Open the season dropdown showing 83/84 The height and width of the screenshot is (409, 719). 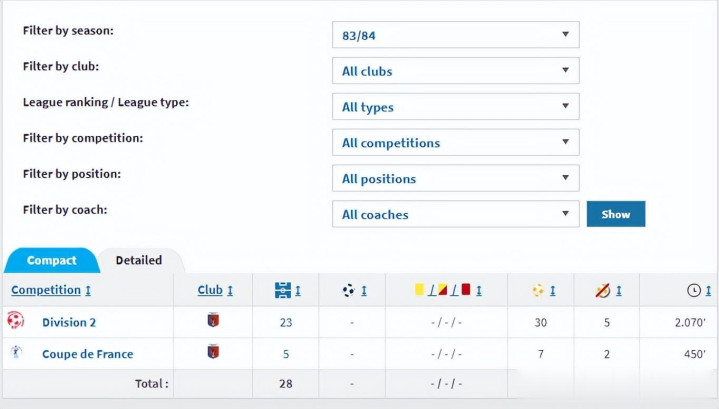pos(455,35)
